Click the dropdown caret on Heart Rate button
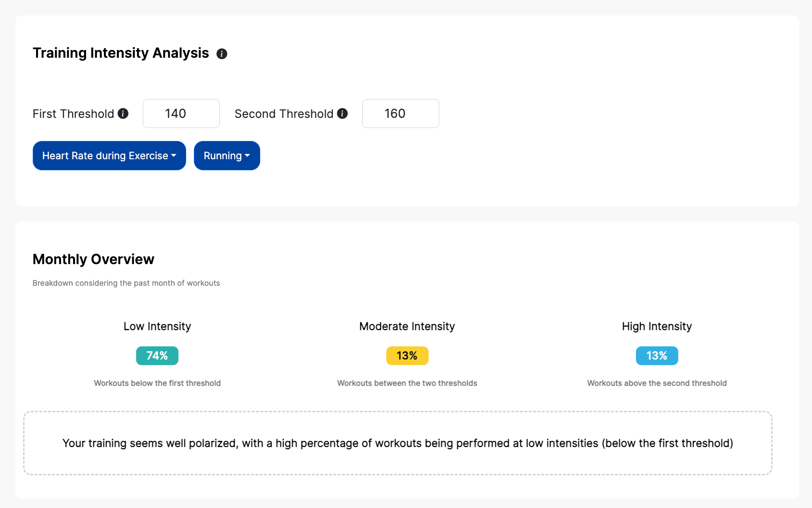 point(174,156)
